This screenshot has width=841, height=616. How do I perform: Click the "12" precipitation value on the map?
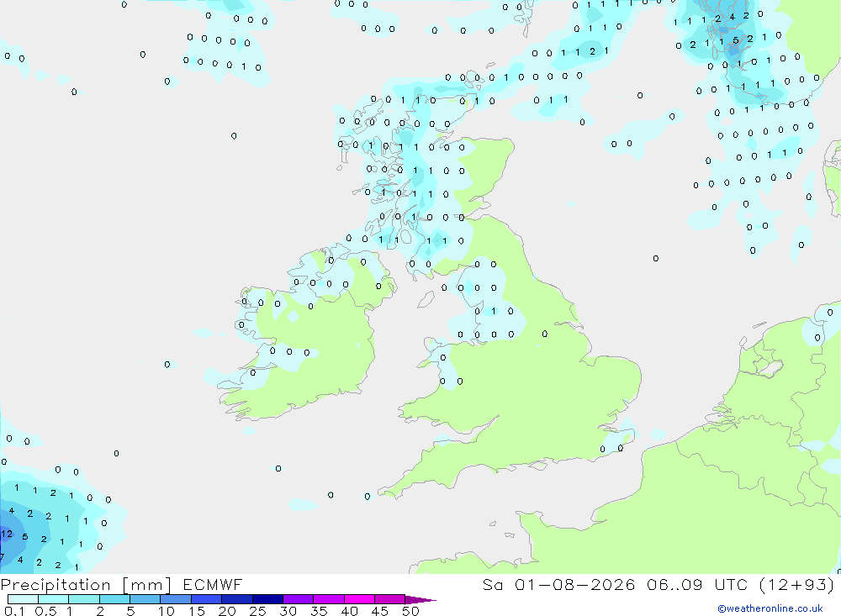point(7,534)
